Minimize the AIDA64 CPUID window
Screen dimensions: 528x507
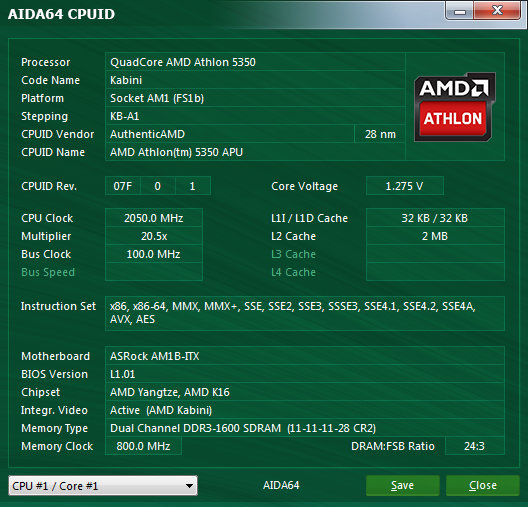click(460, 11)
